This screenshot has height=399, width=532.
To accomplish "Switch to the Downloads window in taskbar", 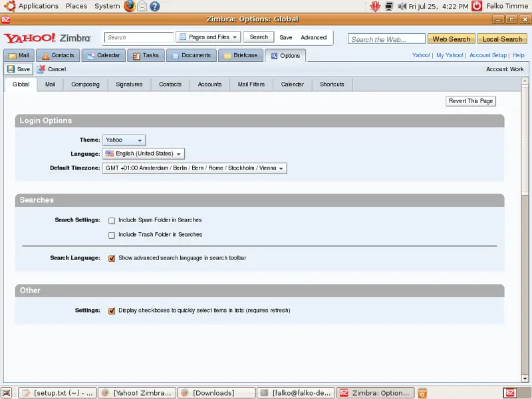I will 217,393.
